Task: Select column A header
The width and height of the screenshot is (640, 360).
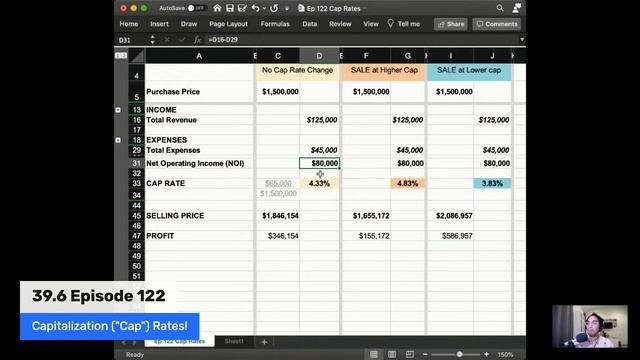Action: (199, 56)
